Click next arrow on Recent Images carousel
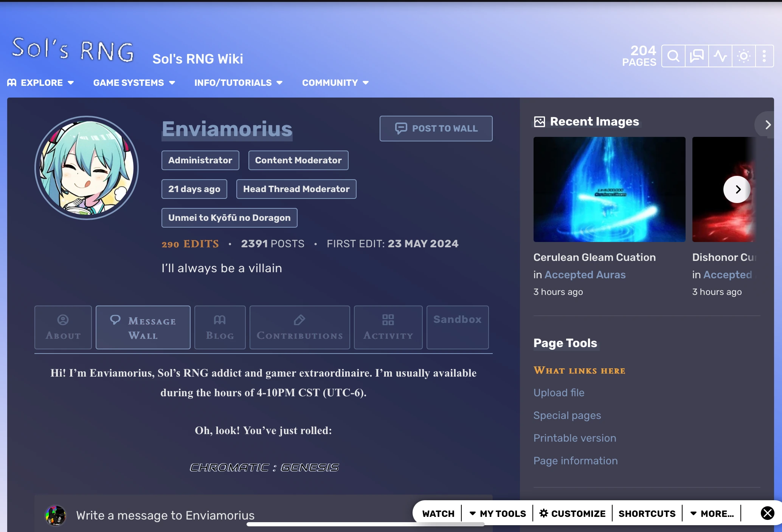 (737, 189)
